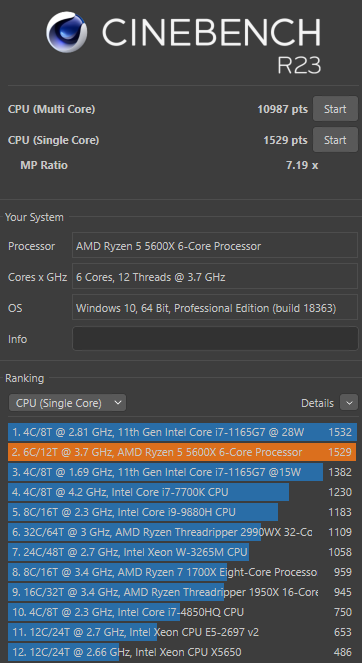The height and width of the screenshot is (663, 362).
Task: Select the CPU (Multi Core) label
Action: click(51, 109)
